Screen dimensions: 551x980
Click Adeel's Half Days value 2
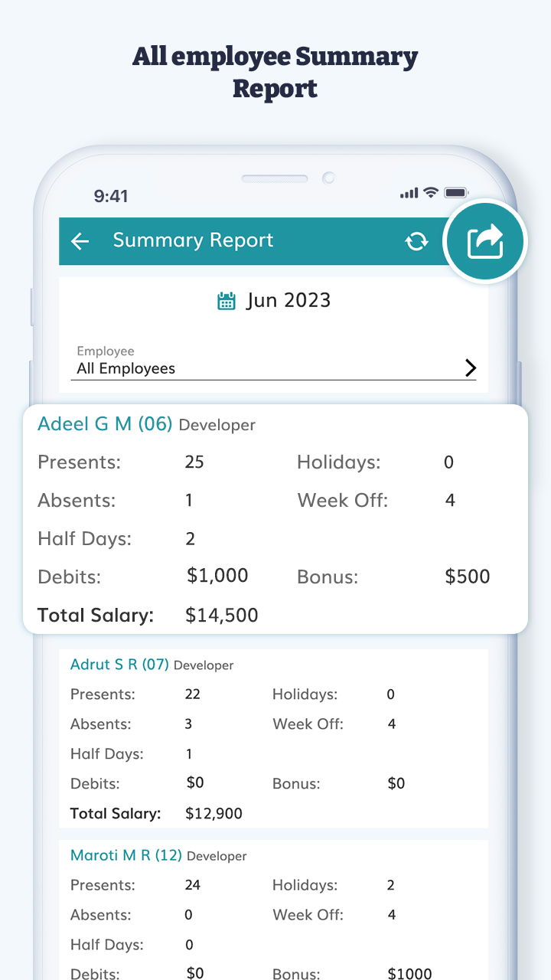tap(191, 539)
